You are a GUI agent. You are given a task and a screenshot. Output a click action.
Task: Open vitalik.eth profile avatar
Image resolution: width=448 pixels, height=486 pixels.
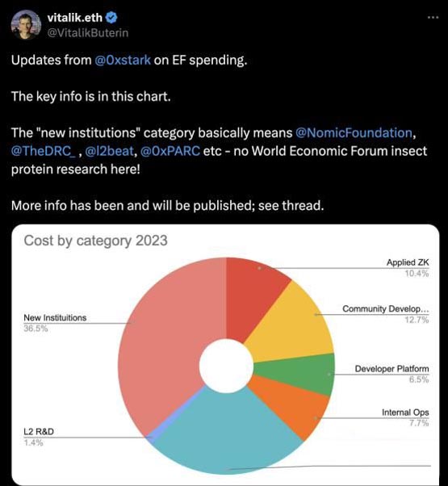pyautogui.click(x=26, y=24)
